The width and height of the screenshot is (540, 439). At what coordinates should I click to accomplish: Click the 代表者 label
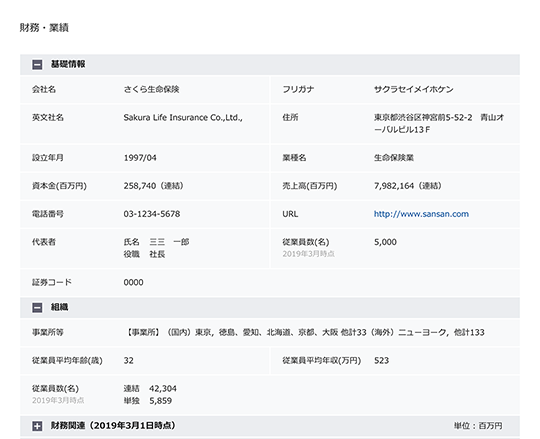tap(44, 242)
